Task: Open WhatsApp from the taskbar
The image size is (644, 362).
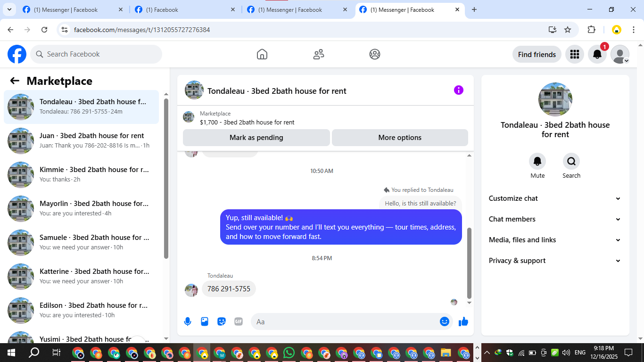Action: 289,353
